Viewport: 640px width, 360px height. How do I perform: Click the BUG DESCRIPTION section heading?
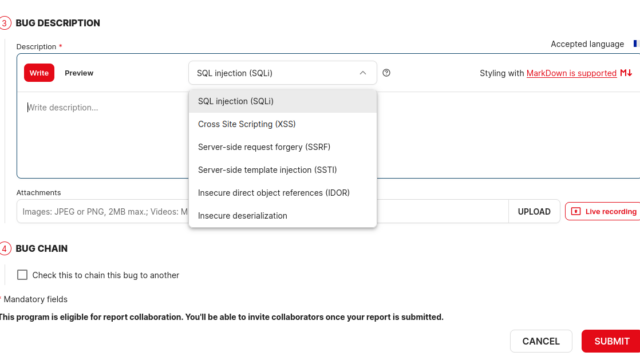tap(58, 23)
